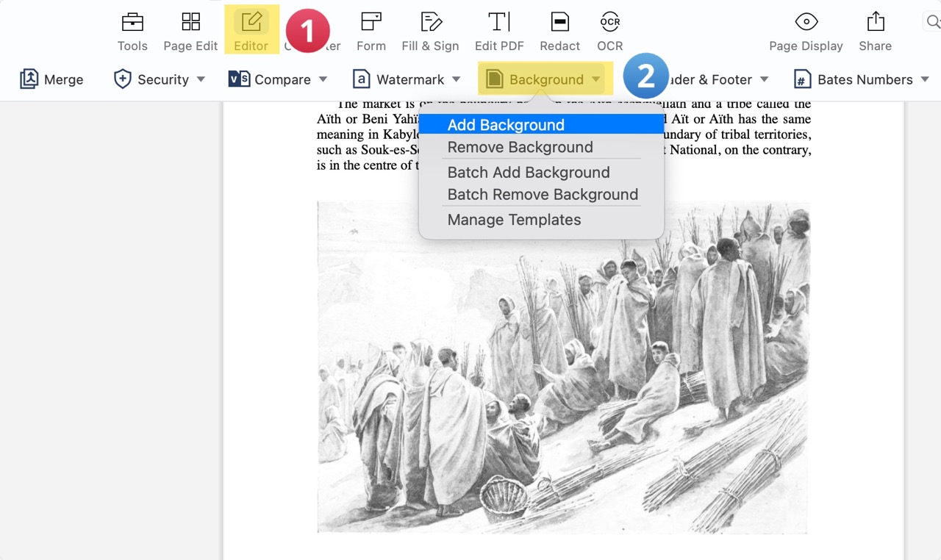Click the search magnifier icon
Image resolution: width=941 pixels, height=560 pixels.
[933, 22]
